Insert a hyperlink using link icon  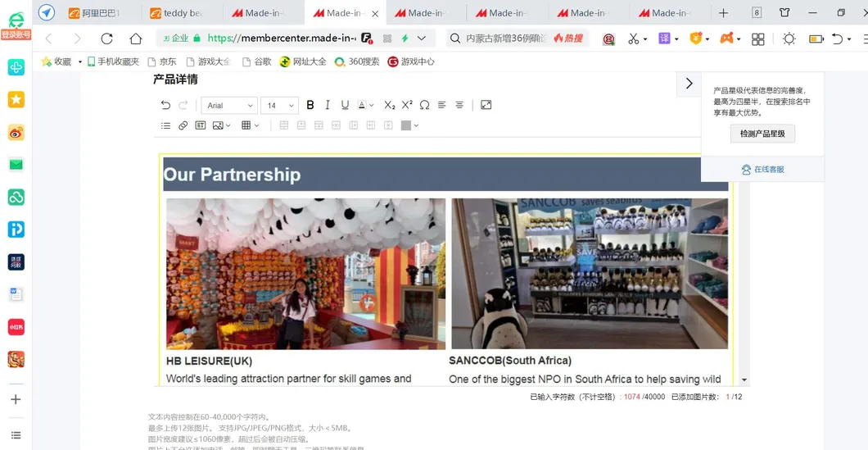tap(183, 125)
